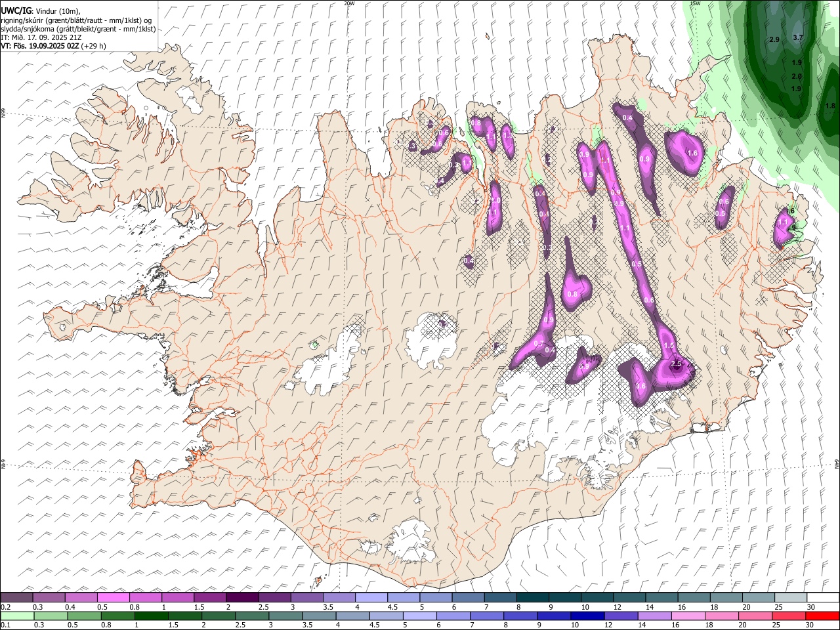Click the '64N' latitude label on right edge
The image size is (840, 630).
coord(837,463)
